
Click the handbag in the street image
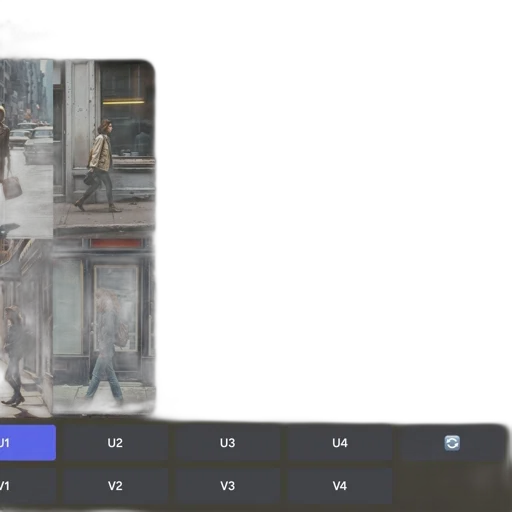point(12,187)
